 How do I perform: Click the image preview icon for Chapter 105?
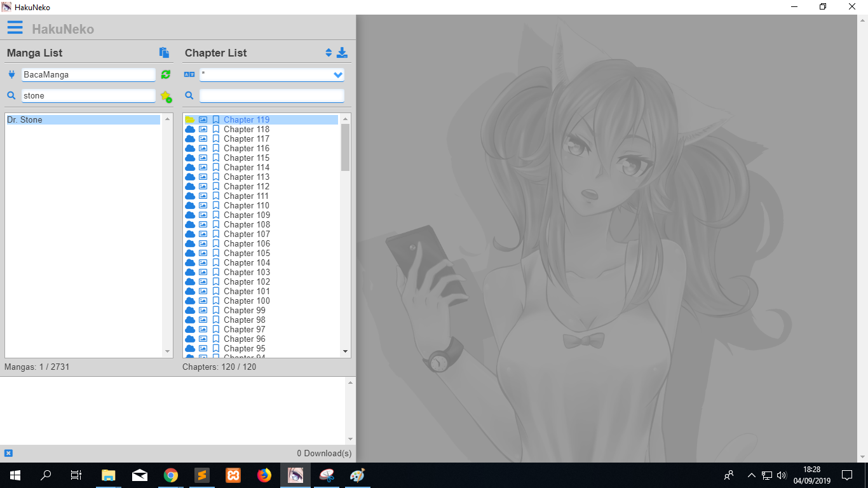203,253
